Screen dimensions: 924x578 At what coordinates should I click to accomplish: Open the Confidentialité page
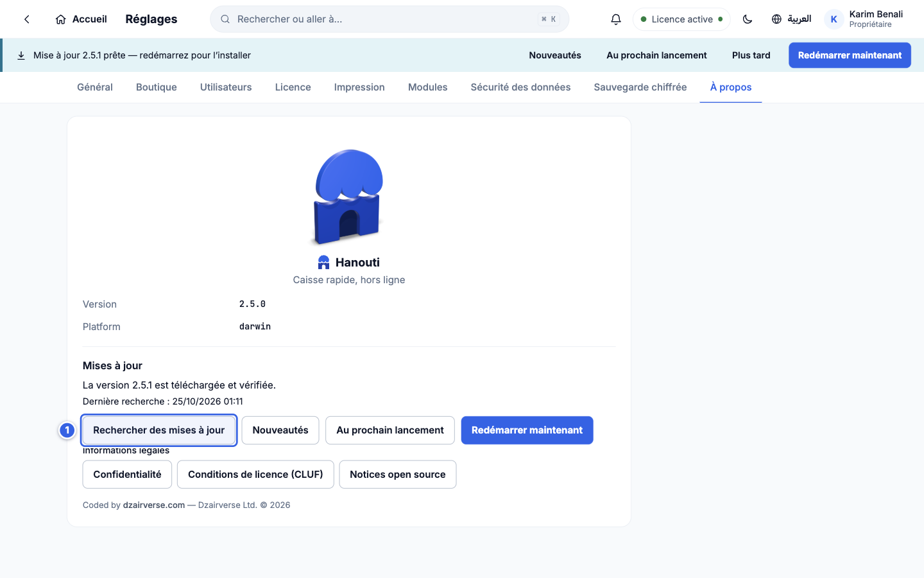pos(127,475)
